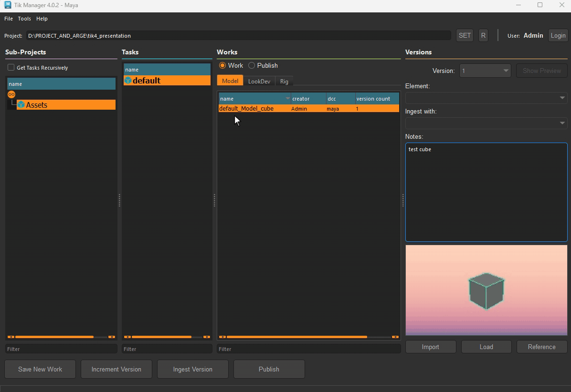The height and width of the screenshot is (392, 571).
Task: Open the Element dropdown
Action: coord(486,98)
